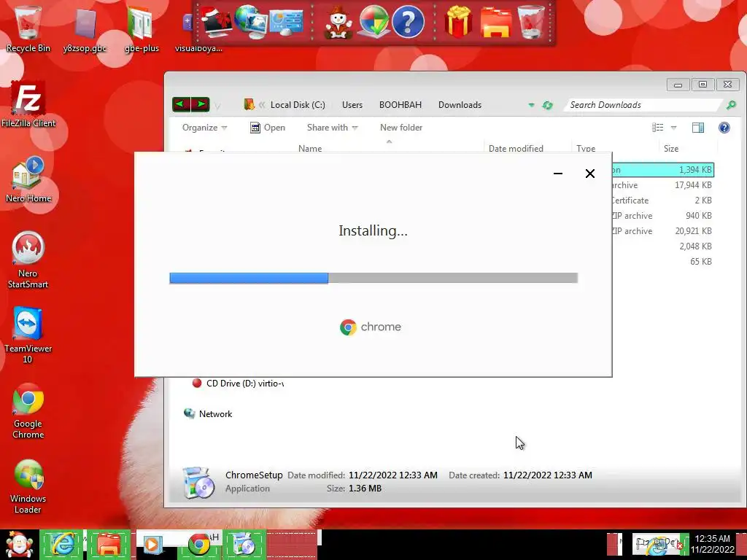The image size is (747, 560).
Task: Select the file row sized 65 KB
Action: coord(662,262)
